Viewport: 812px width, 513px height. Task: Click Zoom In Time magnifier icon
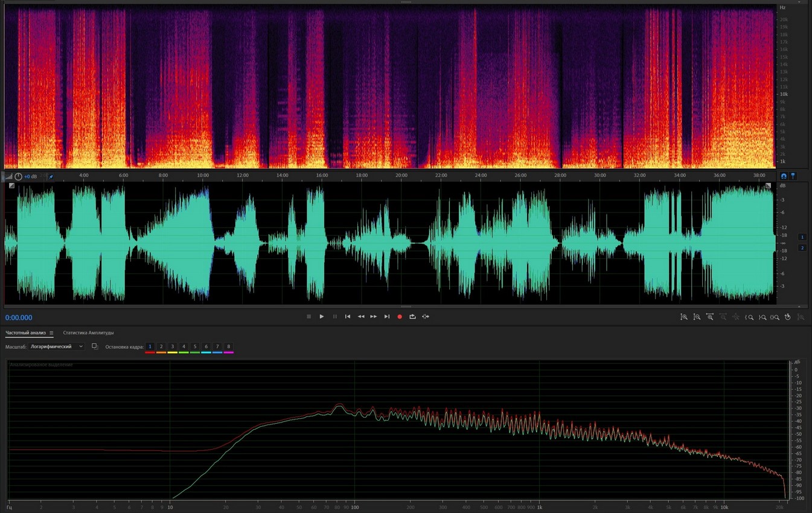pyautogui.click(x=710, y=317)
